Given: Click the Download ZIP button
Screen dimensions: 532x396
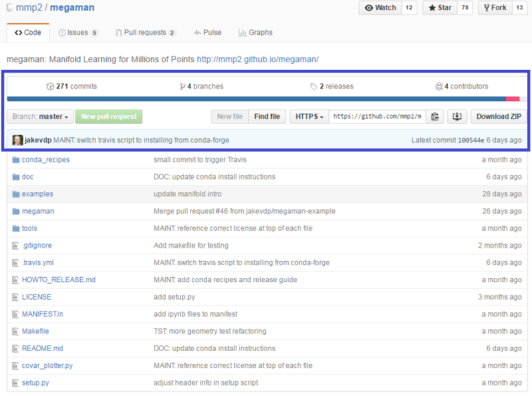Looking at the screenshot, I should pos(499,116).
